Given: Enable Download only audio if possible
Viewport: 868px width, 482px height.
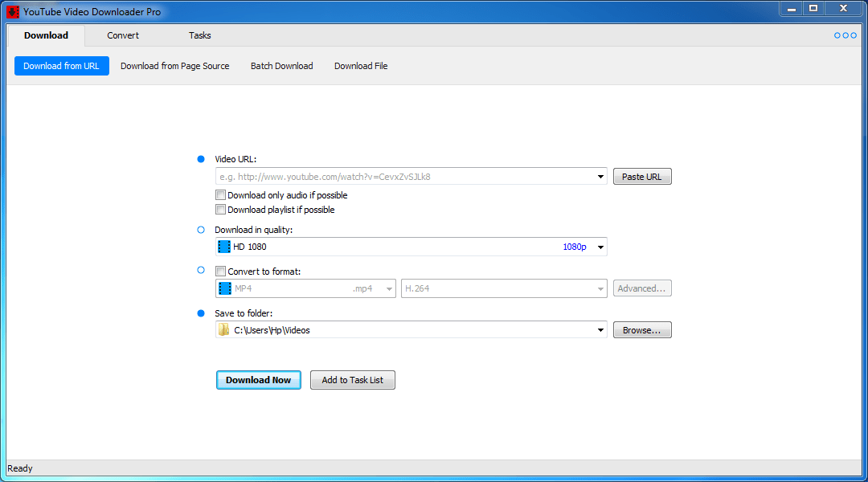Looking at the screenshot, I should pyautogui.click(x=220, y=194).
